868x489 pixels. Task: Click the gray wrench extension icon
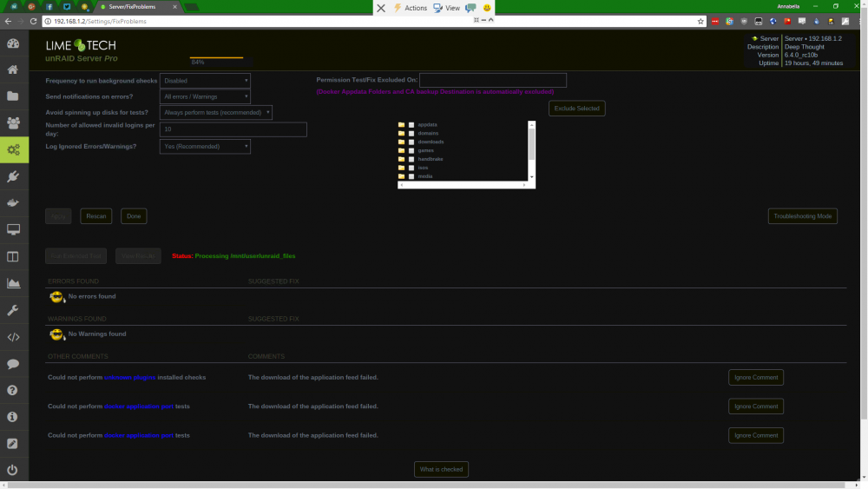(x=845, y=21)
